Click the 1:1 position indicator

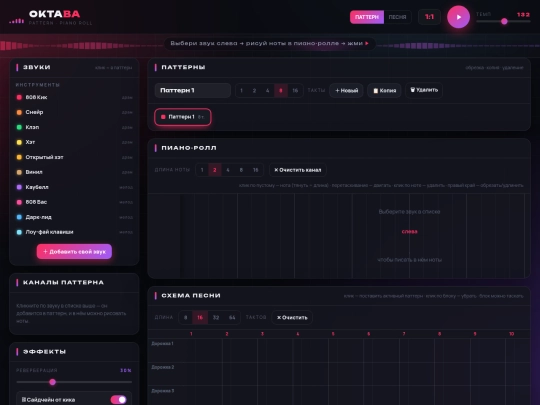[429, 17]
